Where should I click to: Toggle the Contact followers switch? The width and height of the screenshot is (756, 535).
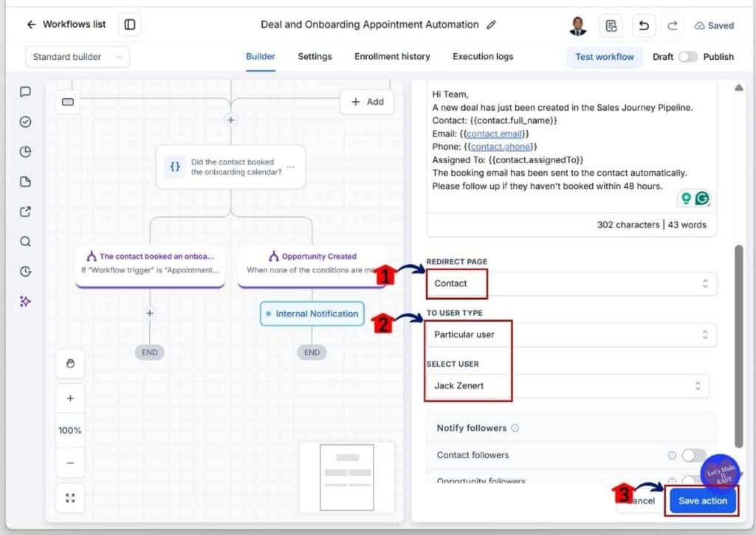(693, 455)
